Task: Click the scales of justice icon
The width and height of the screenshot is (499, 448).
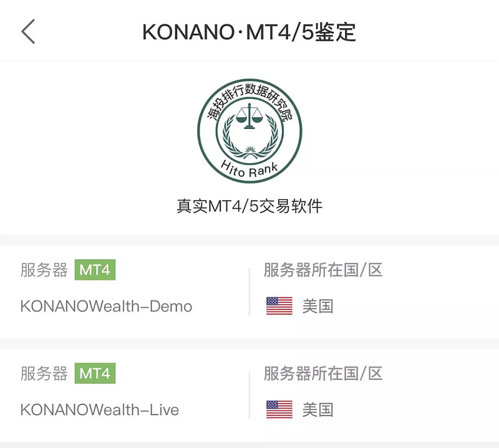Action: pos(249,117)
